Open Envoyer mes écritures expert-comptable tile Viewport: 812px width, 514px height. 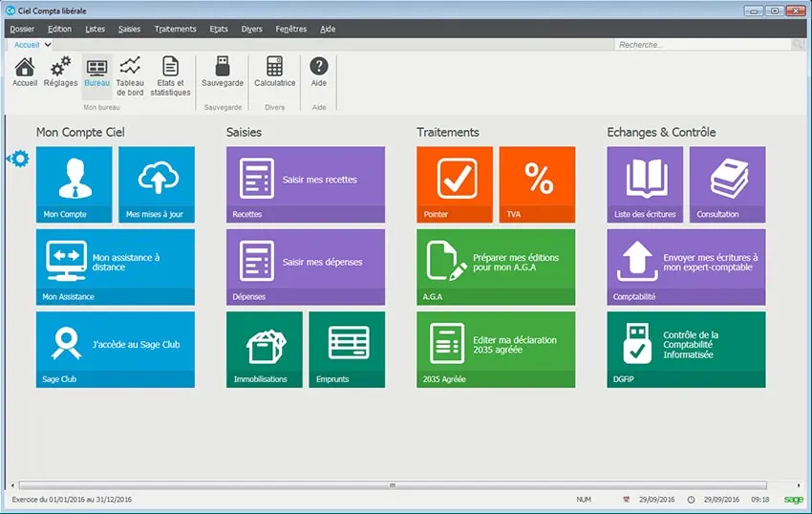point(686,267)
